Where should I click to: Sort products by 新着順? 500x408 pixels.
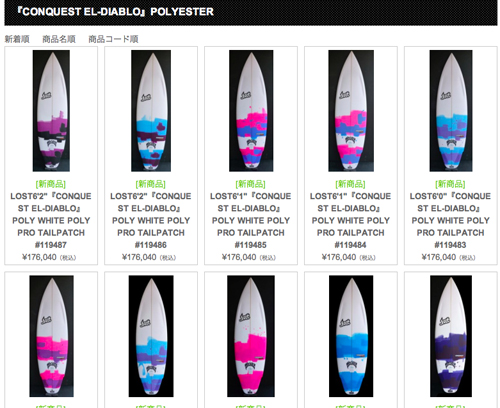click(x=17, y=39)
